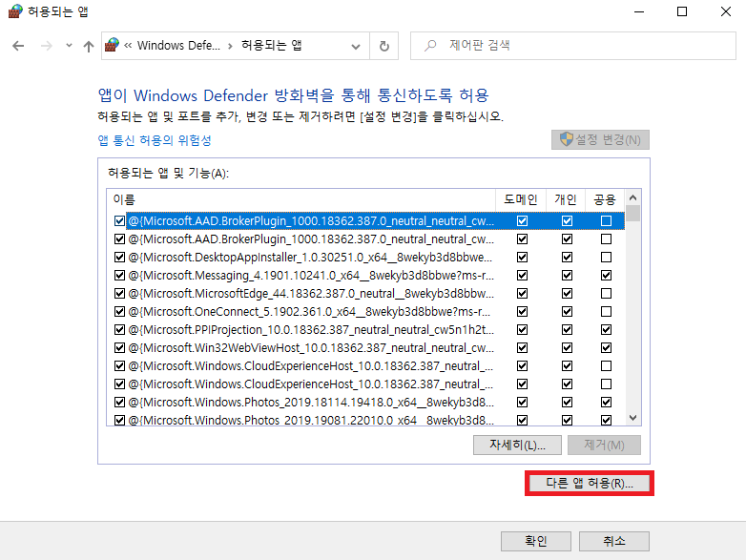Enable the 공용 checkbox for OneConnect
The image size is (746, 560).
click(x=606, y=312)
